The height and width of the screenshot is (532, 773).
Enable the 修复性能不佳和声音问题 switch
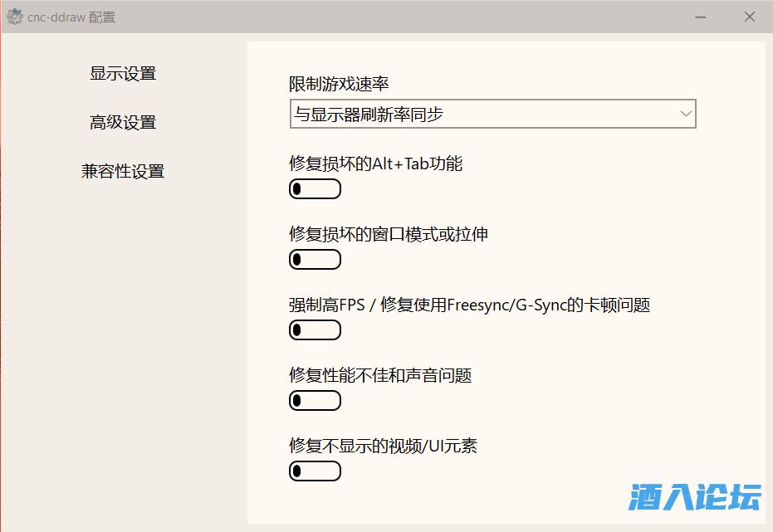coord(315,401)
